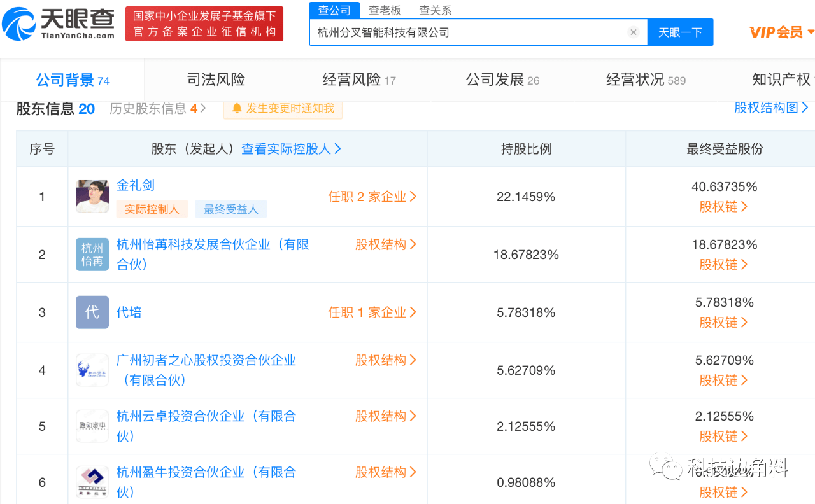Click 查看实际控股人 link
The image size is (815, 504).
click(291, 149)
